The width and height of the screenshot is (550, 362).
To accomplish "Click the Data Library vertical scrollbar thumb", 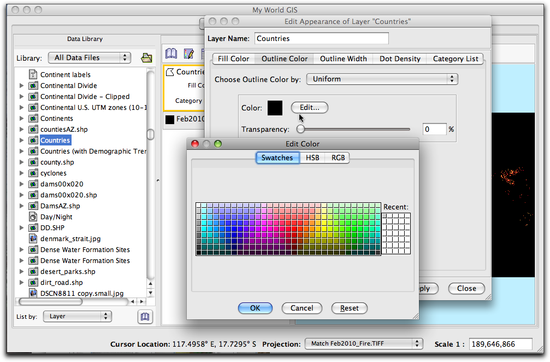I will coord(150,134).
